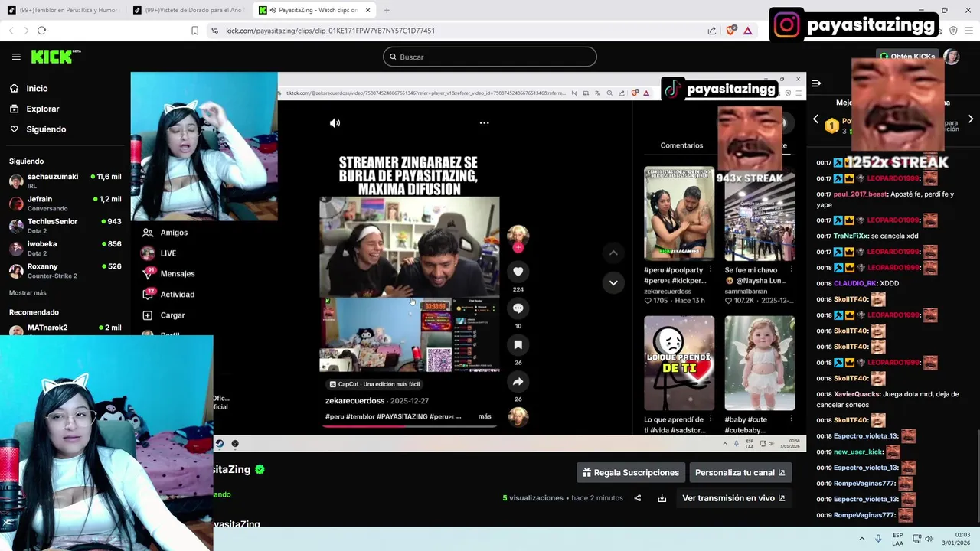Like the TikTok video heart icon
This screenshot has width=980, height=551.
[518, 272]
